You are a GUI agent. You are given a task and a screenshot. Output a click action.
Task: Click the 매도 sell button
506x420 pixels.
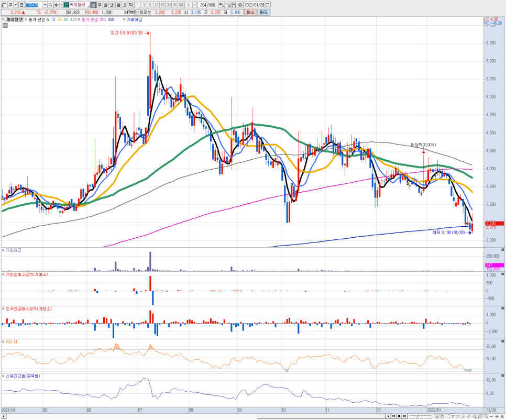pos(263,12)
